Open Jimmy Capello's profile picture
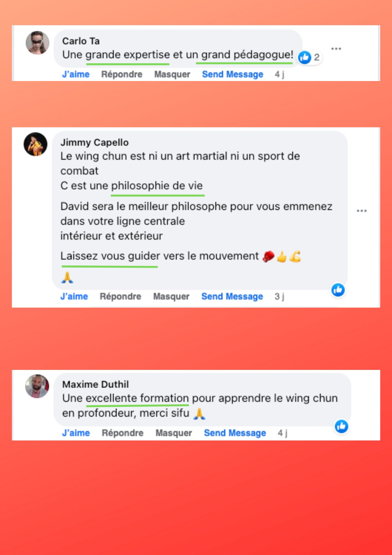Viewport: 392px width, 555px height. 35,144
